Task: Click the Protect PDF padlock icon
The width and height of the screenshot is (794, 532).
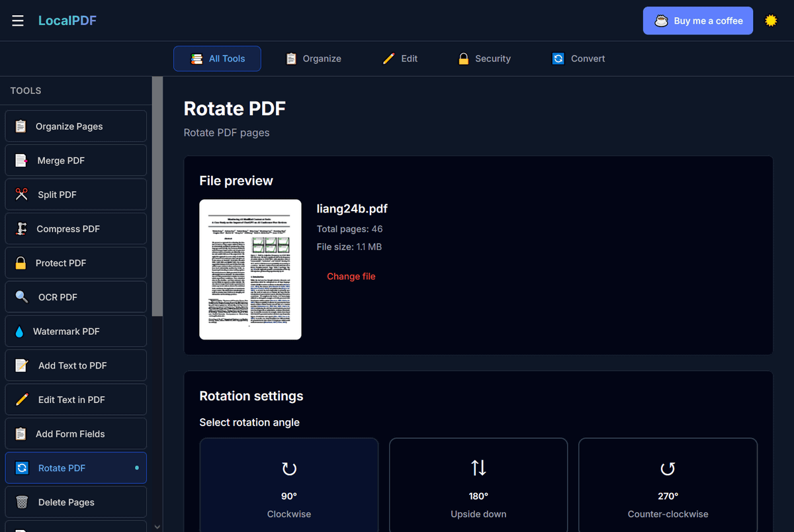Action: click(21, 263)
